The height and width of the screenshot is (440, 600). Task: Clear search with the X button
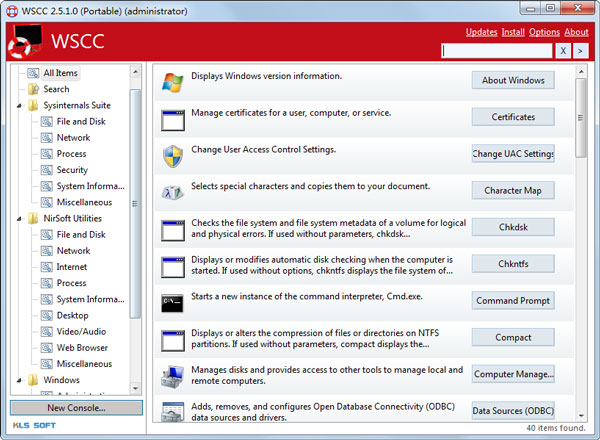coord(563,51)
